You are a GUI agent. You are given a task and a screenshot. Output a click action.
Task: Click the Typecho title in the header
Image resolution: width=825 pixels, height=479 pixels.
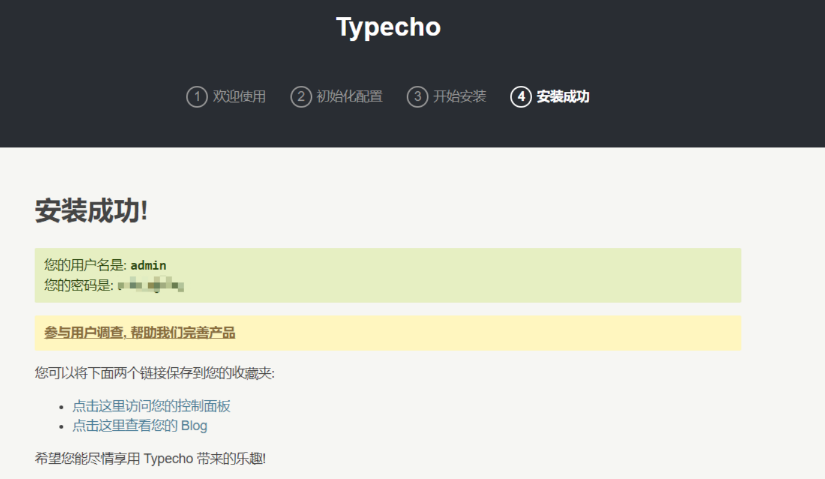point(388,27)
